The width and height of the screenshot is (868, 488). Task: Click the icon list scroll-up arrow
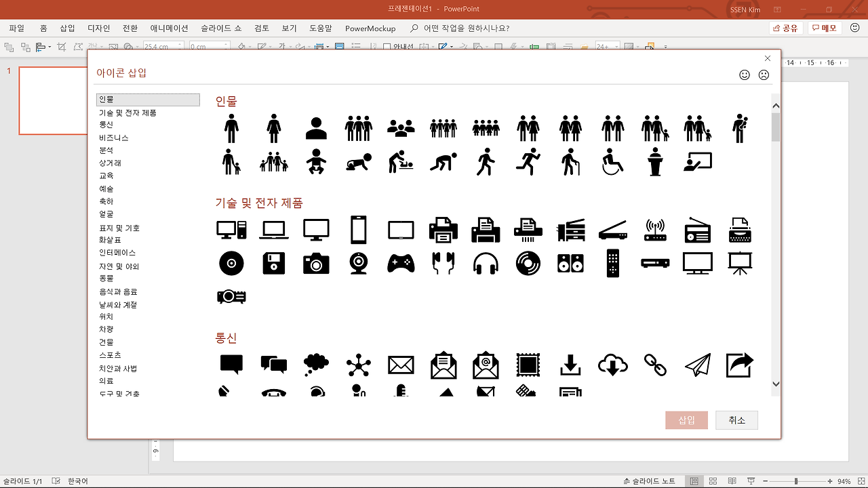(x=776, y=106)
